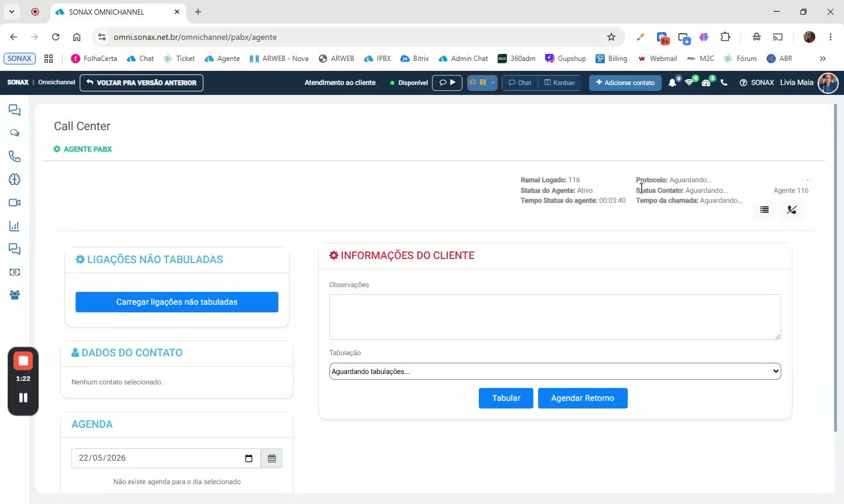This screenshot has height=504, width=844.
Task: Open the Webmail bookmark
Action: point(657,59)
